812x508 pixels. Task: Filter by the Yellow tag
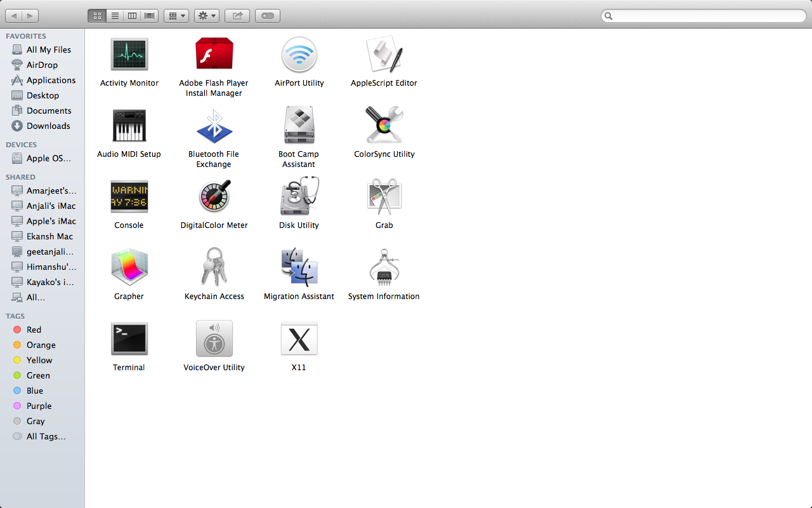42,360
